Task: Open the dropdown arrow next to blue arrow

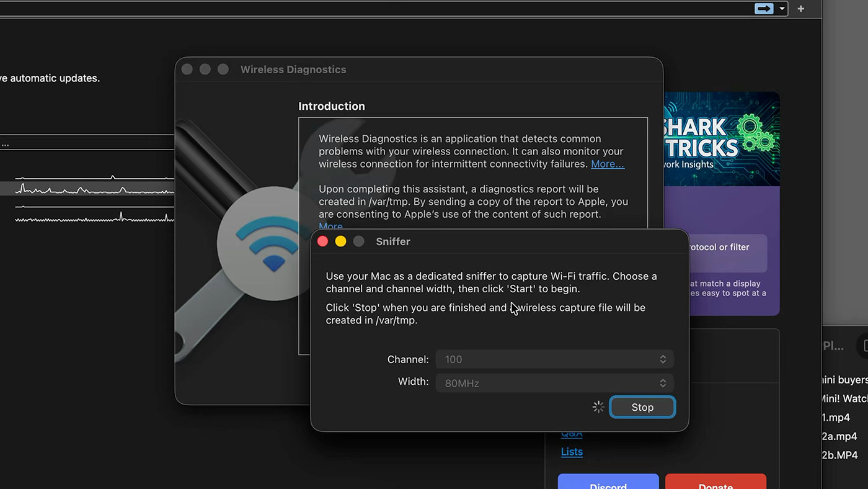Action: [782, 9]
